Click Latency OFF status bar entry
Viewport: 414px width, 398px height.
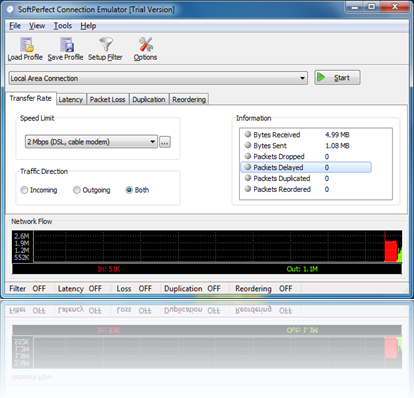pos(80,288)
